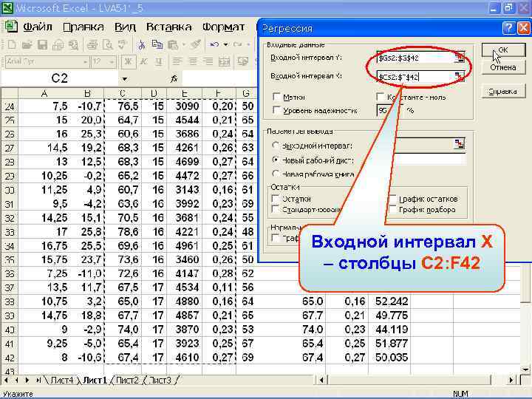The height and width of the screenshot is (399, 532).
Task: Click the Входной интервал Y input field
Action: pyautogui.click(x=415, y=58)
